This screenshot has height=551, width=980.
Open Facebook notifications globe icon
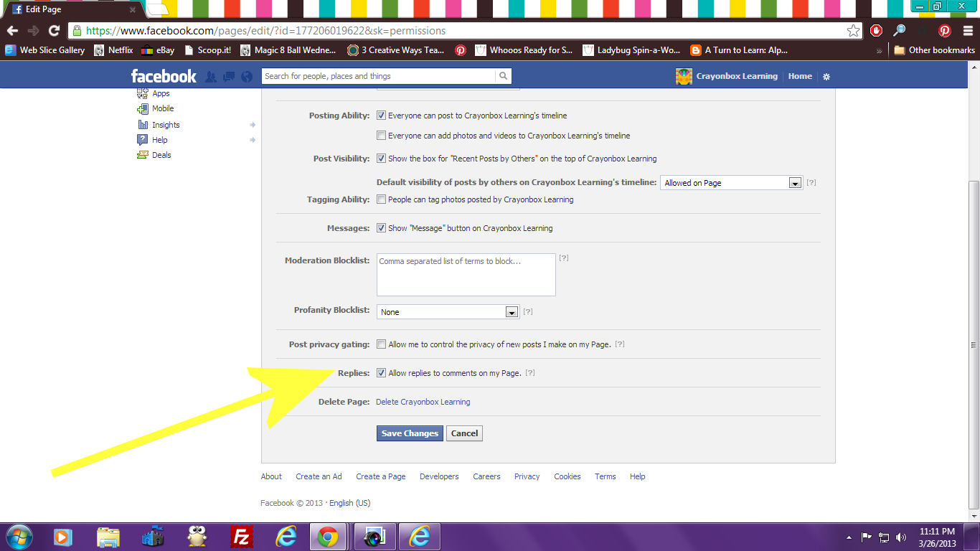[x=247, y=76]
